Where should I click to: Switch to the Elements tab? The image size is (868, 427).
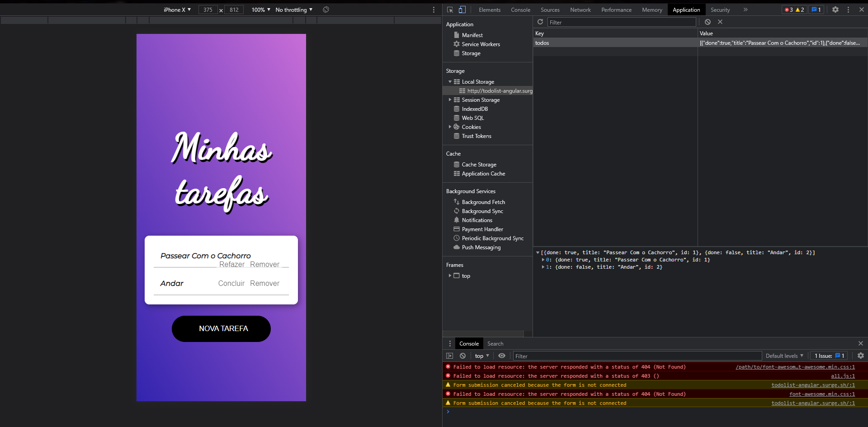pyautogui.click(x=490, y=9)
